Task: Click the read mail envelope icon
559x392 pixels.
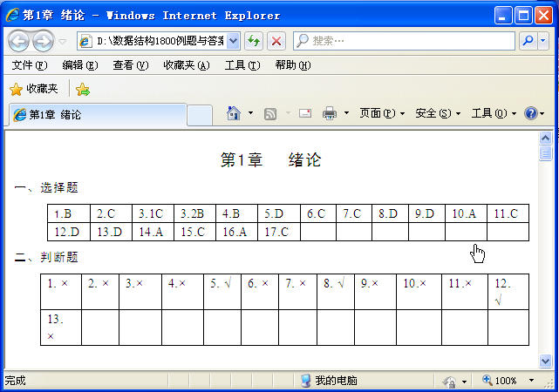Action: tap(305, 113)
